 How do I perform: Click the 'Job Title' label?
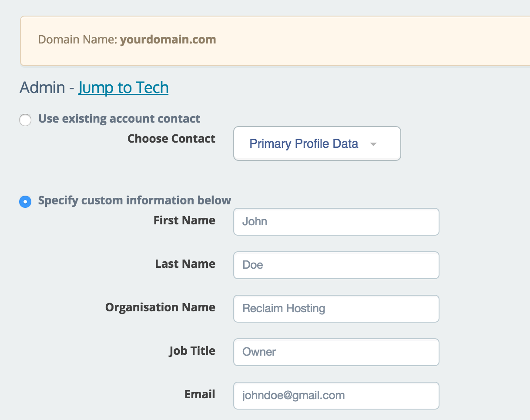pos(192,351)
